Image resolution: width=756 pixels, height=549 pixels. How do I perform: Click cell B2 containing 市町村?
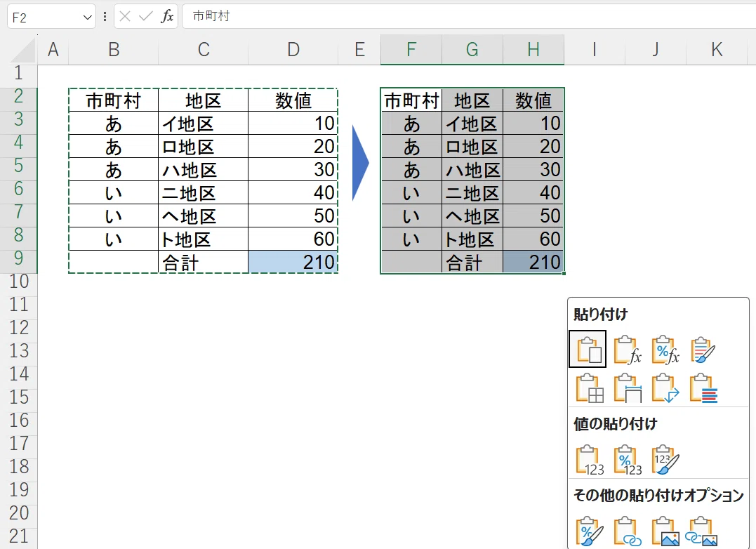113,100
